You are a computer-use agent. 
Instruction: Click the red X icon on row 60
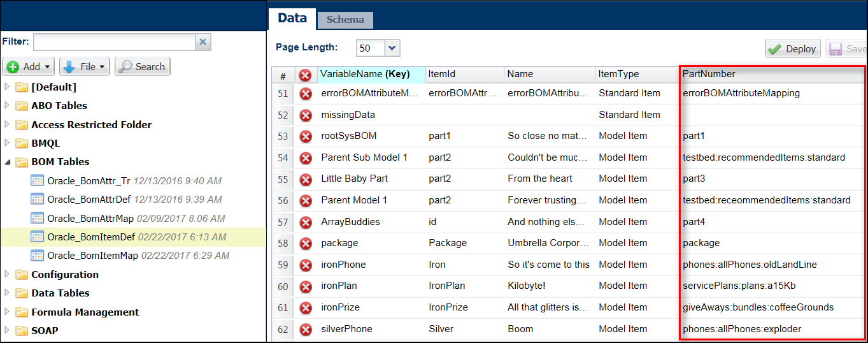(306, 287)
